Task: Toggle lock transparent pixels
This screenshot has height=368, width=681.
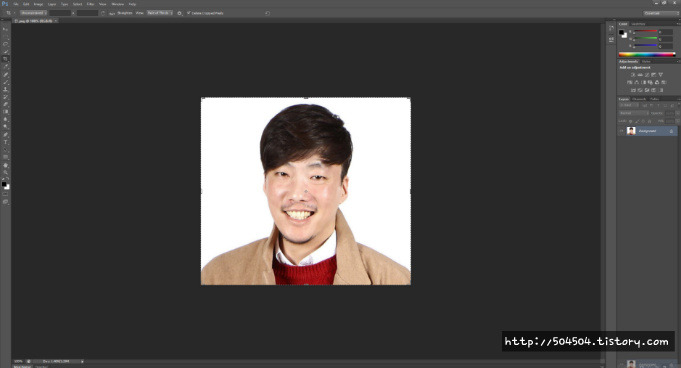Action: click(x=630, y=121)
